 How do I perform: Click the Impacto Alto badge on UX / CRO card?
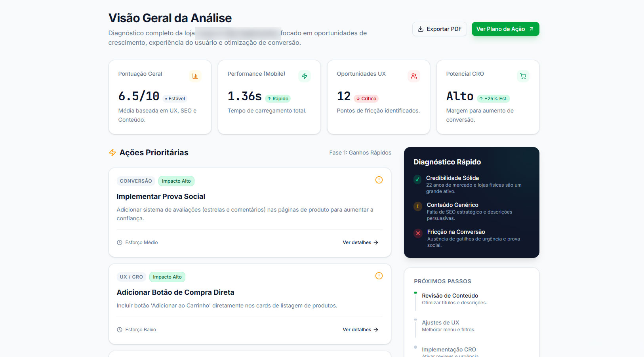pyautogui.click(x=167, y=277)
